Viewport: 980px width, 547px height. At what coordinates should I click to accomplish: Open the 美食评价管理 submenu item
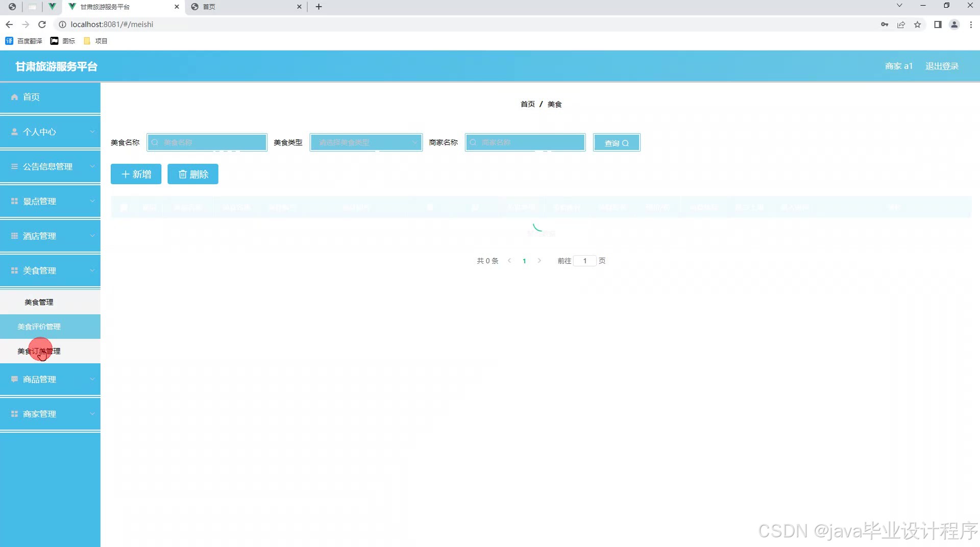click(50, 327)
